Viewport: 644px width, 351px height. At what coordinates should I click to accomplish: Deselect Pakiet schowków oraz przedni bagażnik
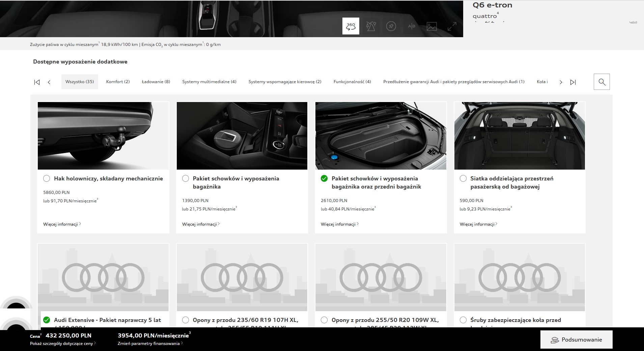click(x=324, y=178)
